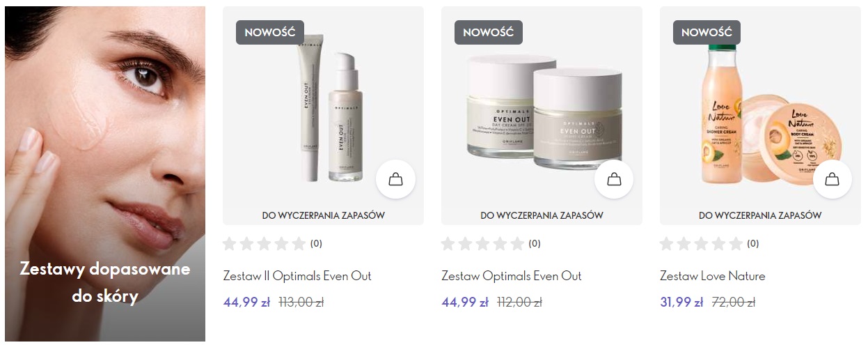The image size is (868, 345).
Task: Click the Zestawy dopasowane do skóry banner
Action: (x=105, y=174)
